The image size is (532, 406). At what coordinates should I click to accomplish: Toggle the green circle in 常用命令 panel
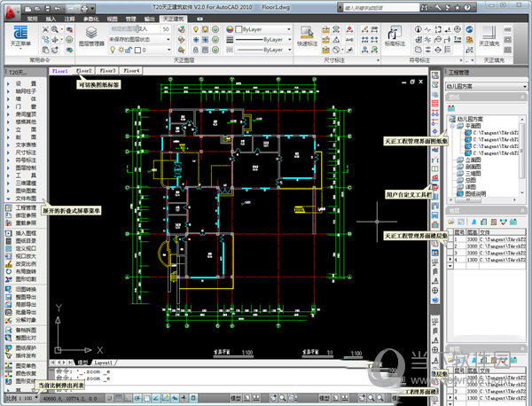click(x=69, y=40)
